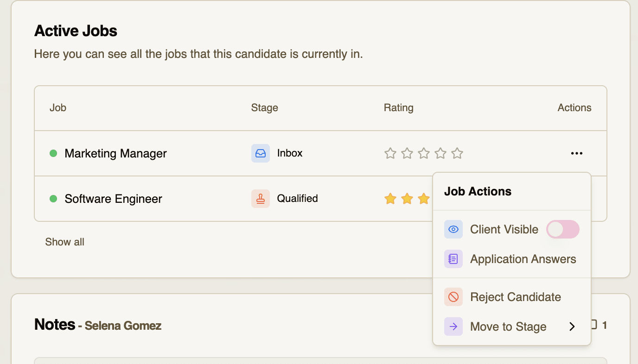
Task: Open the Marketing Manager job
Action: pyautogui.click(x=115, y=153)
